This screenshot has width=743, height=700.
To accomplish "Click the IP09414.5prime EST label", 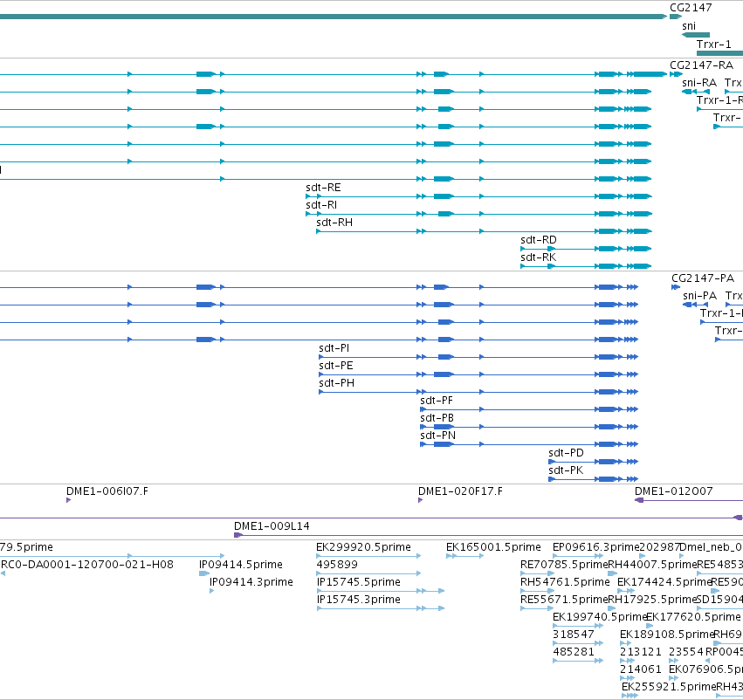I will 241,565.
